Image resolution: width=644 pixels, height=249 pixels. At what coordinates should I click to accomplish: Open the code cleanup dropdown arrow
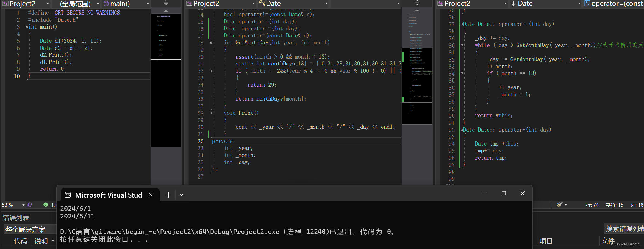pyautogui.click(x=566, y=205)
